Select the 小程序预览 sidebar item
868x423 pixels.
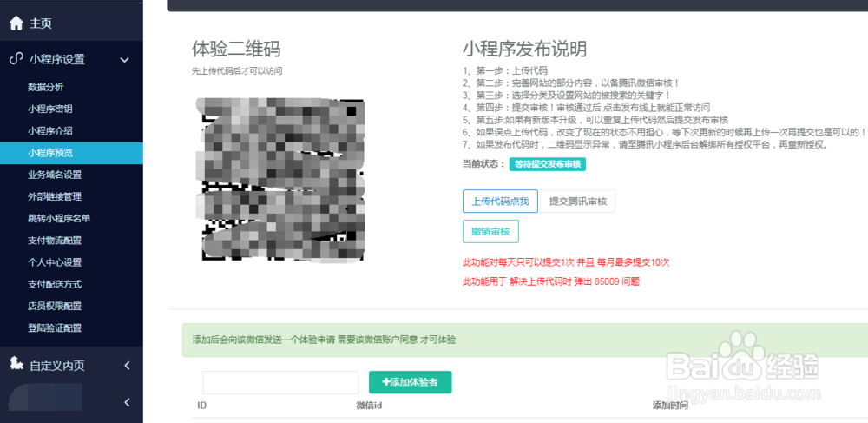(71, 153)
